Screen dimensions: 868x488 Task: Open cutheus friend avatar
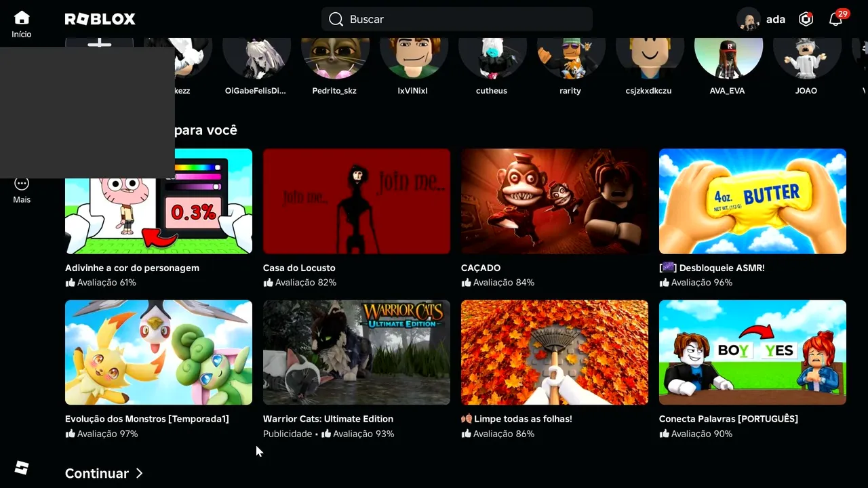(492, 59)
